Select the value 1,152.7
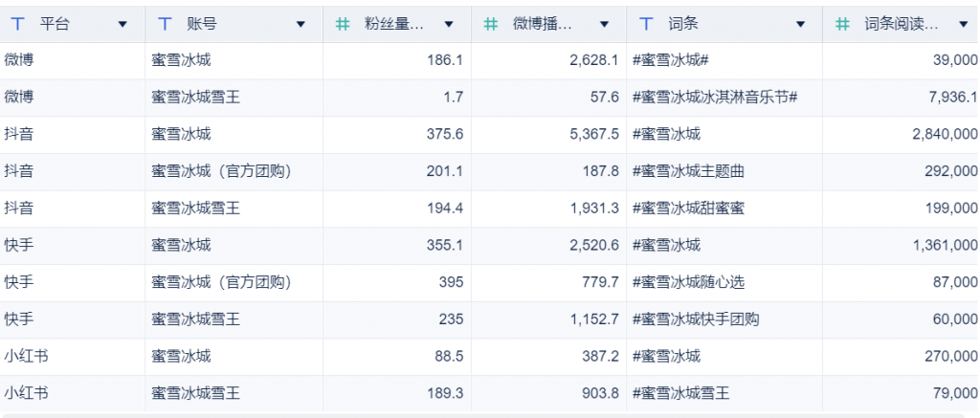Viewport: 980px width, 418px height. point(593,319)
